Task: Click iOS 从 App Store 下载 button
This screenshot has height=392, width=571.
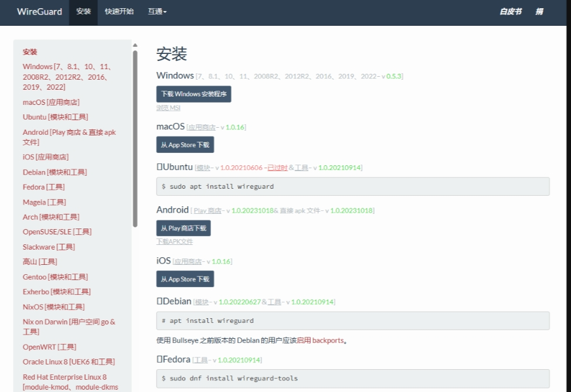Action: tap(185, 279)
